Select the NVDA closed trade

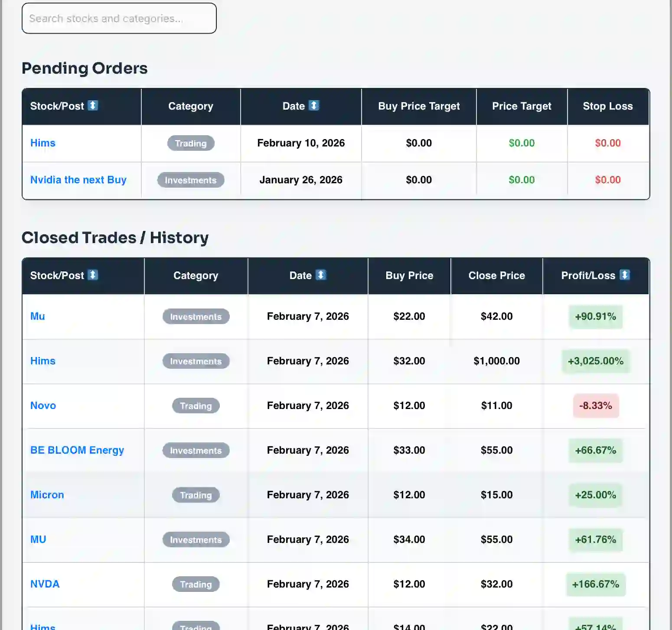click(45, 584)
